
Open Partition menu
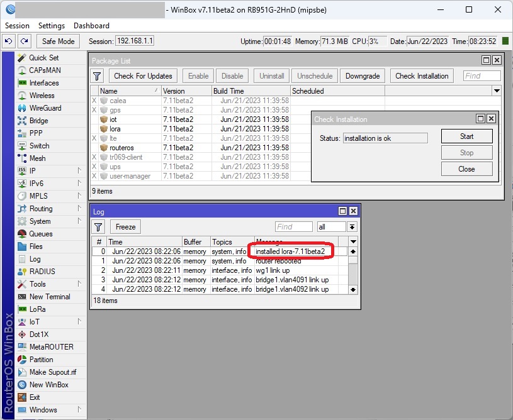[41, 360]
